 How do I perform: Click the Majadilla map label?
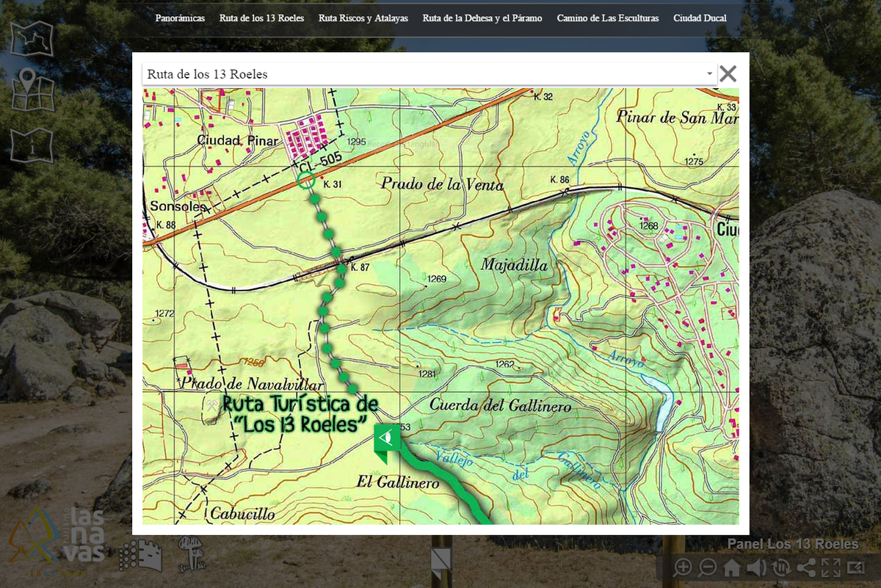point(514,265)
